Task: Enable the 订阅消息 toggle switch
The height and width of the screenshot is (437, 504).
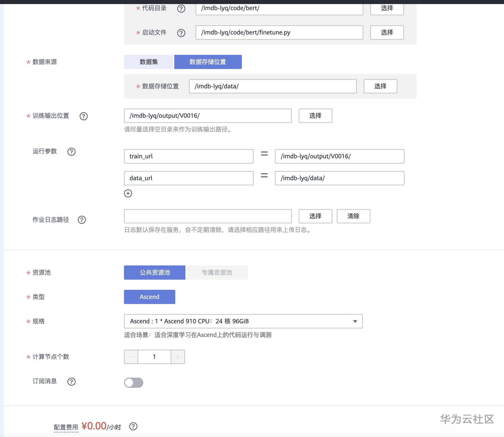Action: pyautogui.click(x=134, y=383)
